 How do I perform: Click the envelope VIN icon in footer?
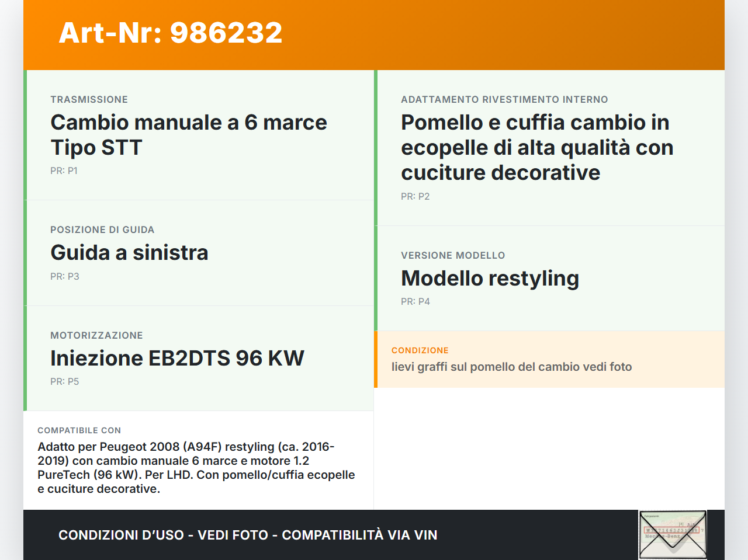(672, 534)
